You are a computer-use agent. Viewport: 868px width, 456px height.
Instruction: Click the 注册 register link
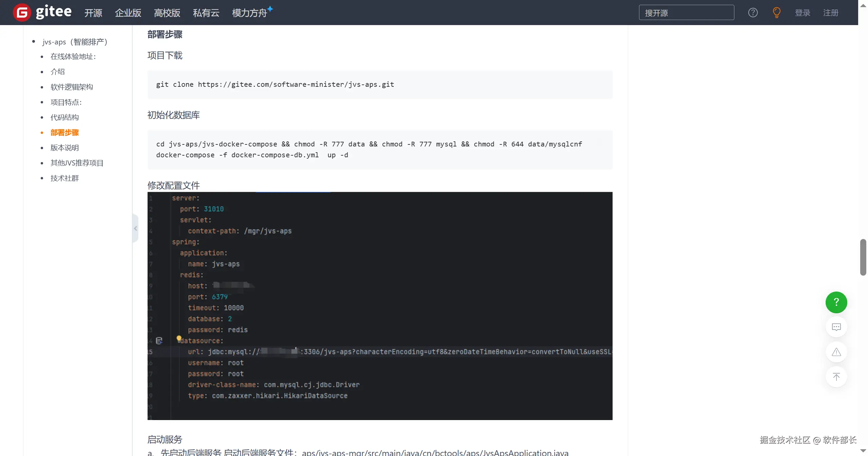830,13
